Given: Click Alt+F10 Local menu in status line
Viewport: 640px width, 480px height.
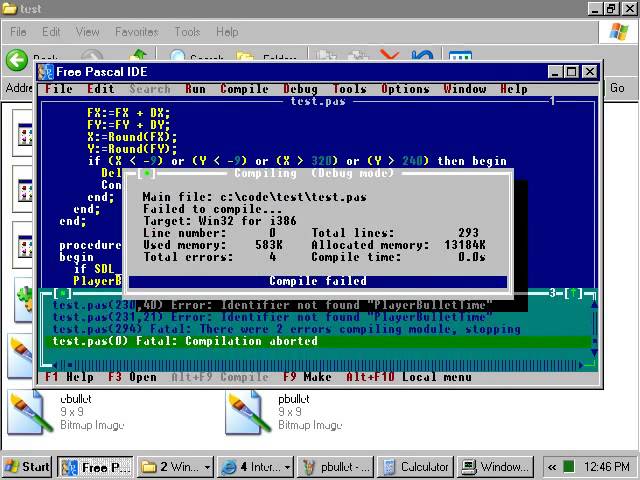Looking at the screenshot, I should (409, 377).
